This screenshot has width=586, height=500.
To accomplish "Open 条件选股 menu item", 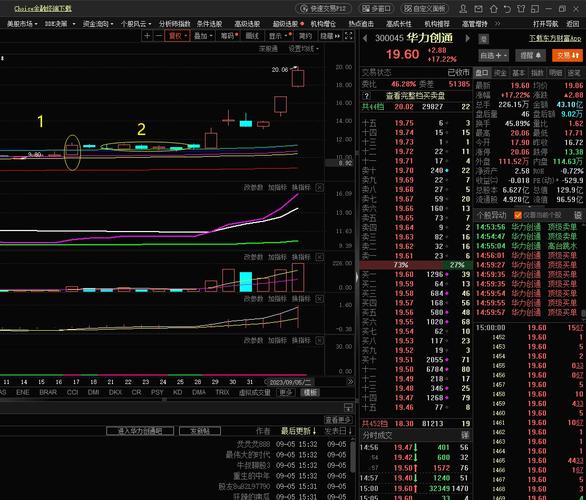I will point(209,24).
